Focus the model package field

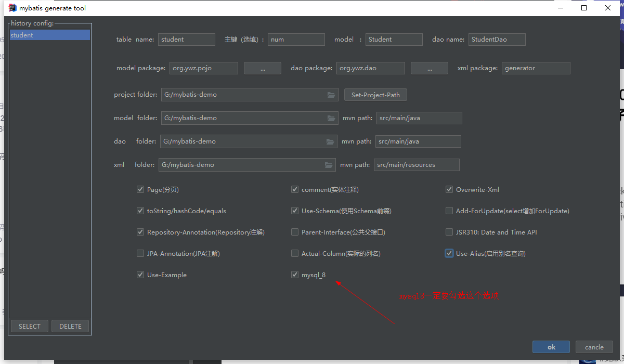pyautogui.click(x=204, y=68)
